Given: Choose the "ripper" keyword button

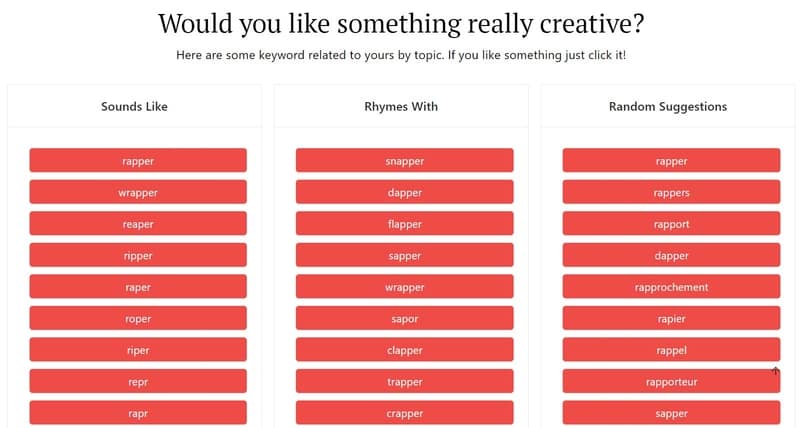Looking at the screenshot, I should pyautogui.click(x=138, y=256).
